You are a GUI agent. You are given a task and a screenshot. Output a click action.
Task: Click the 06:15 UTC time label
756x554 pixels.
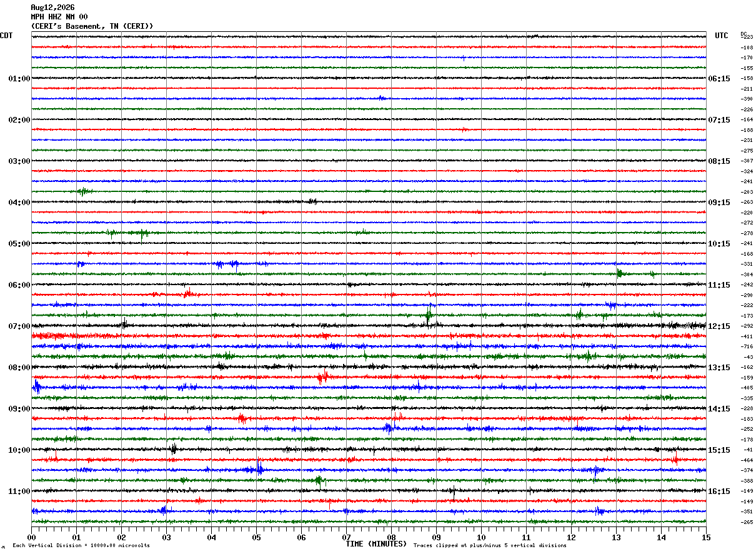pos(719,79)
